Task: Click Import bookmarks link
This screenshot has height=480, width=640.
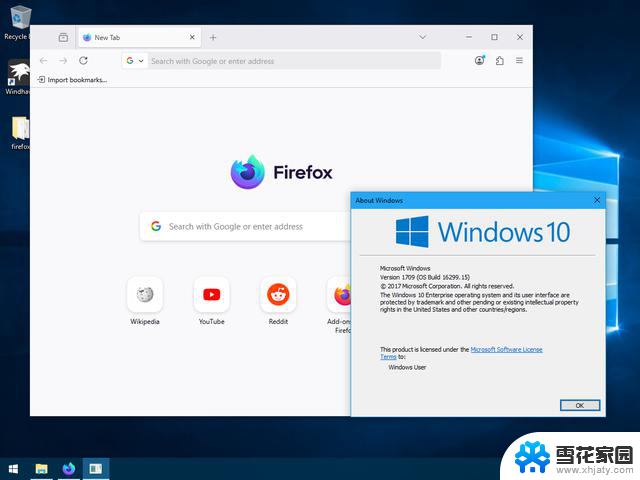Action: click(72, 80)
